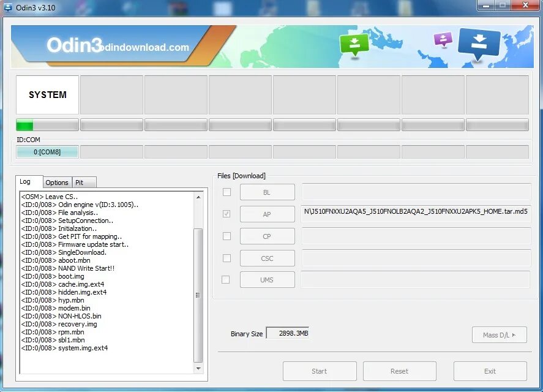Screen dimensions: 543x392
Task: Check the CSC file checkbox
Action: (x=227, y=258)
